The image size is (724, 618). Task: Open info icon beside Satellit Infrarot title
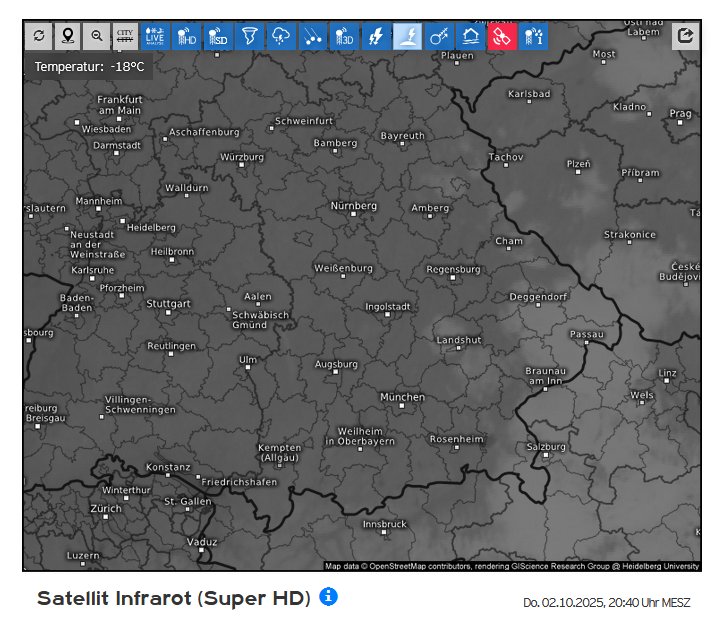click(328, 597)
